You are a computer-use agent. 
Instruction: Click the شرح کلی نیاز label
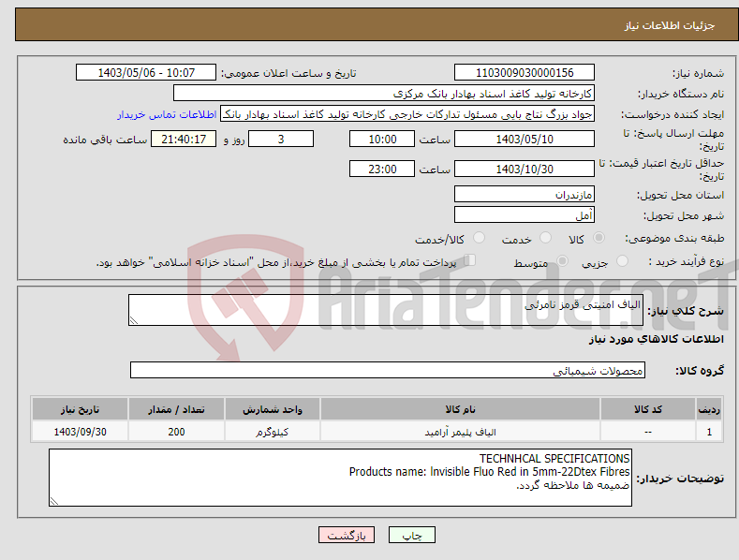pyautogui.click(x=686, y=311)
